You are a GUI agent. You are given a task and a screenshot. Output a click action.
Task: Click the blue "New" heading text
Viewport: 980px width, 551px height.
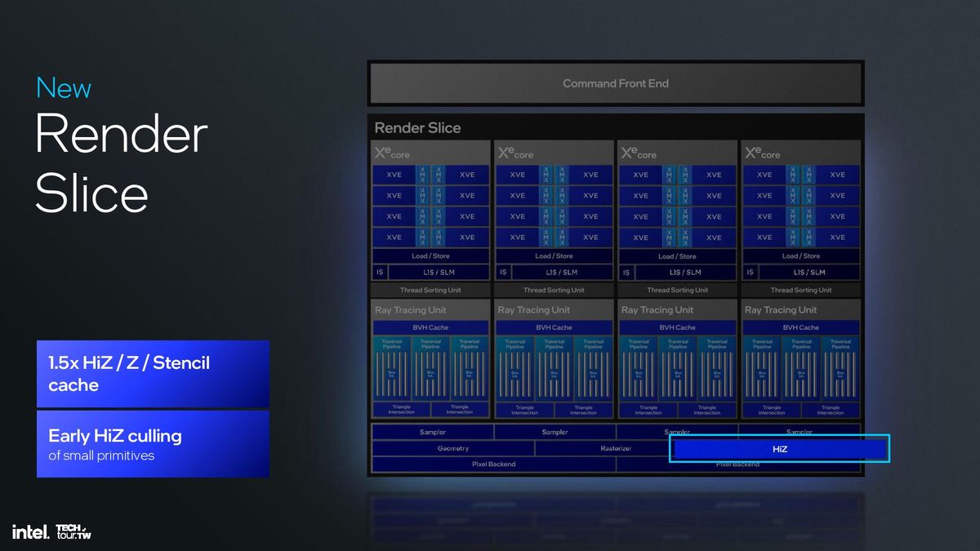click(64, 87)
